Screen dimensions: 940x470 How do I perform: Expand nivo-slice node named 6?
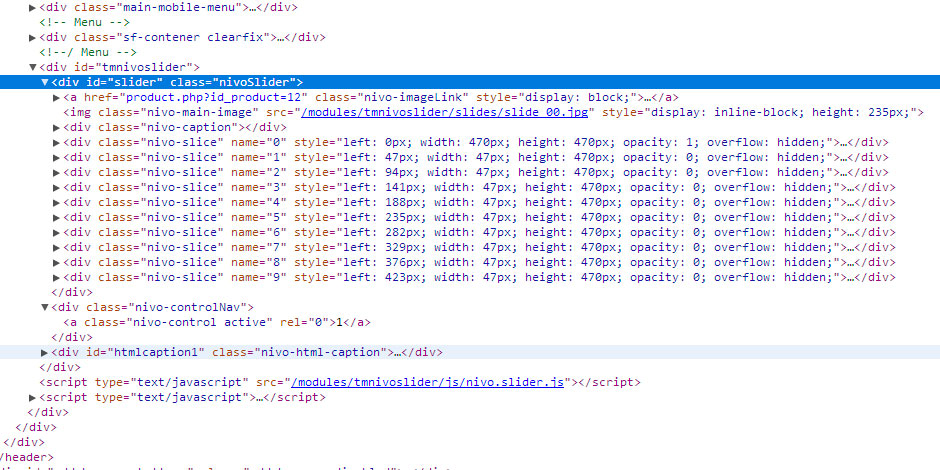click(56, 233)
